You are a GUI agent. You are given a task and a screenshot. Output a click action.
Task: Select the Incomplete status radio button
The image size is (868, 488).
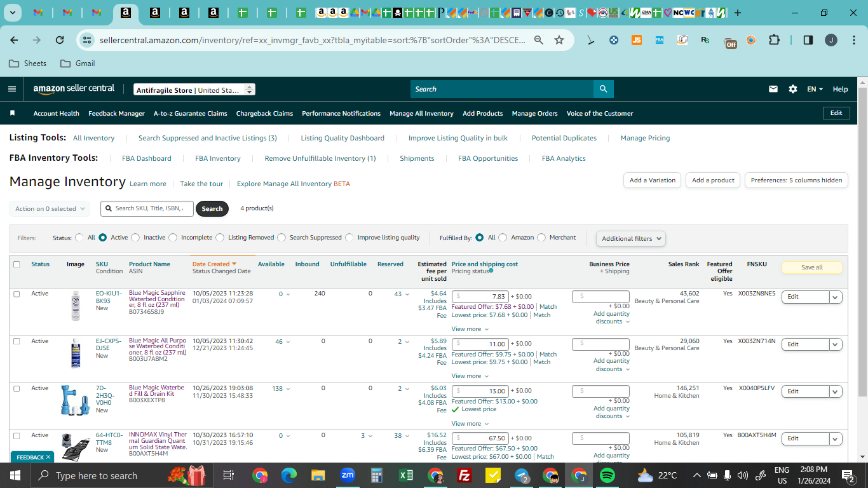point(173,238)
